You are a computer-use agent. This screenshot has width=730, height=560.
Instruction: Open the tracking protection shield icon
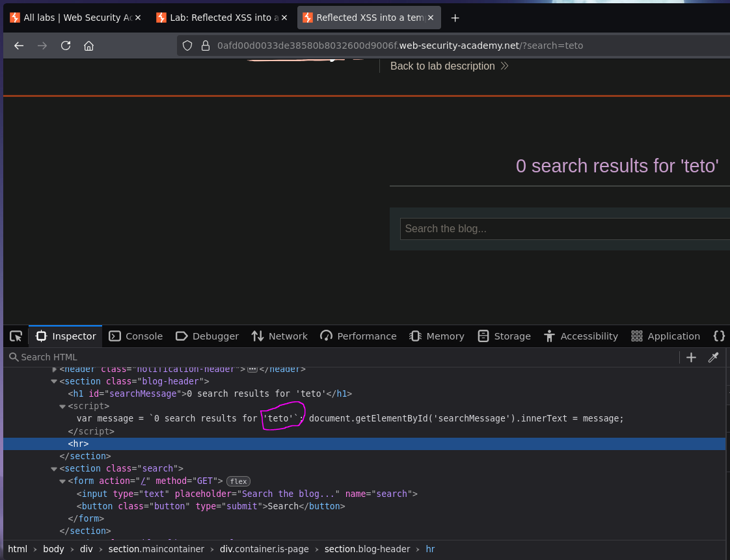point(187,46)
